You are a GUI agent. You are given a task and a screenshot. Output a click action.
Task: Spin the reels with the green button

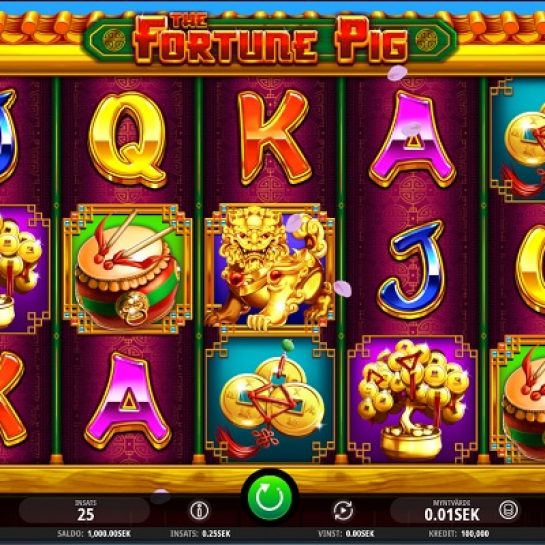click(269, 497)
